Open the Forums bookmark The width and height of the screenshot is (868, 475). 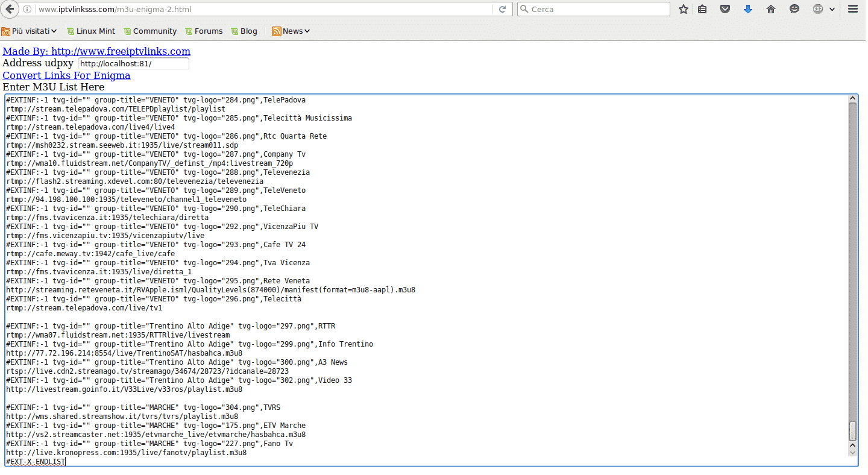(x=204, y=31)
